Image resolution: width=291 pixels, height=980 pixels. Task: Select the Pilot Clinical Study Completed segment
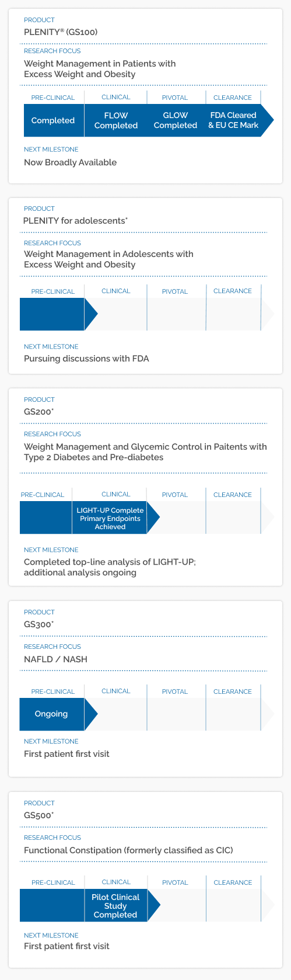115,906
